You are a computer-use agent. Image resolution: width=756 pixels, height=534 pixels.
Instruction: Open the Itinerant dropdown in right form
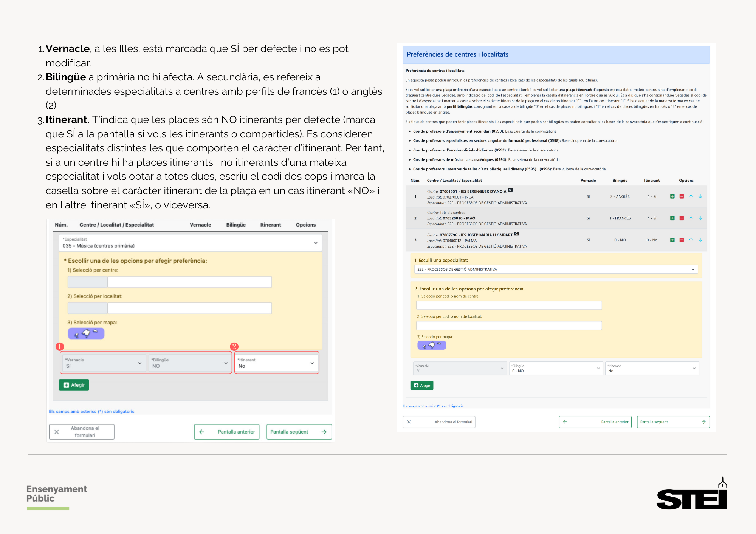click(652, 369)
